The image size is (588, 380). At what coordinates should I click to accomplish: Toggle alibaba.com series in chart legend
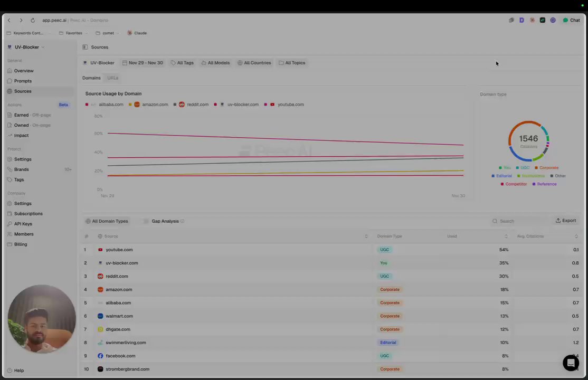(105, 104)
